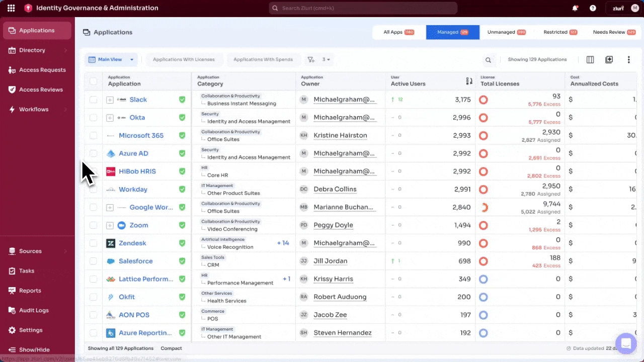Click the add filter funnel icon
The width and height of the screenshot is (644, 362).
click(x=311, y=60)
